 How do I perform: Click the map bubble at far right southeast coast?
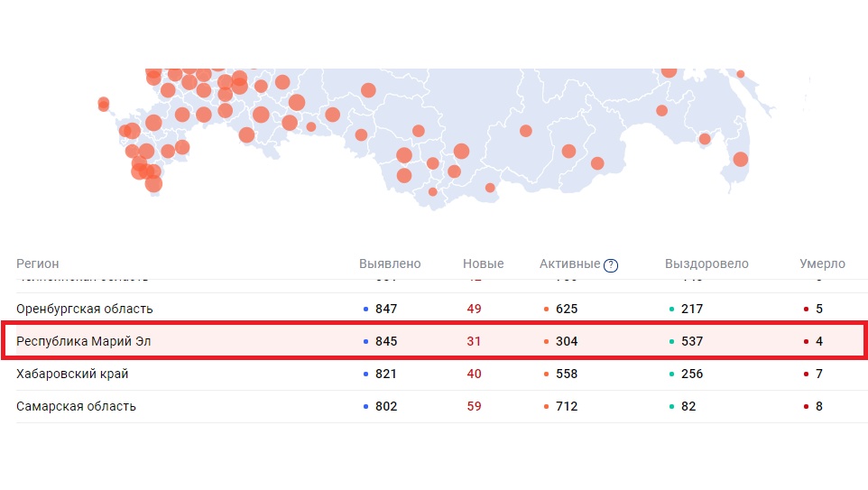741,159
